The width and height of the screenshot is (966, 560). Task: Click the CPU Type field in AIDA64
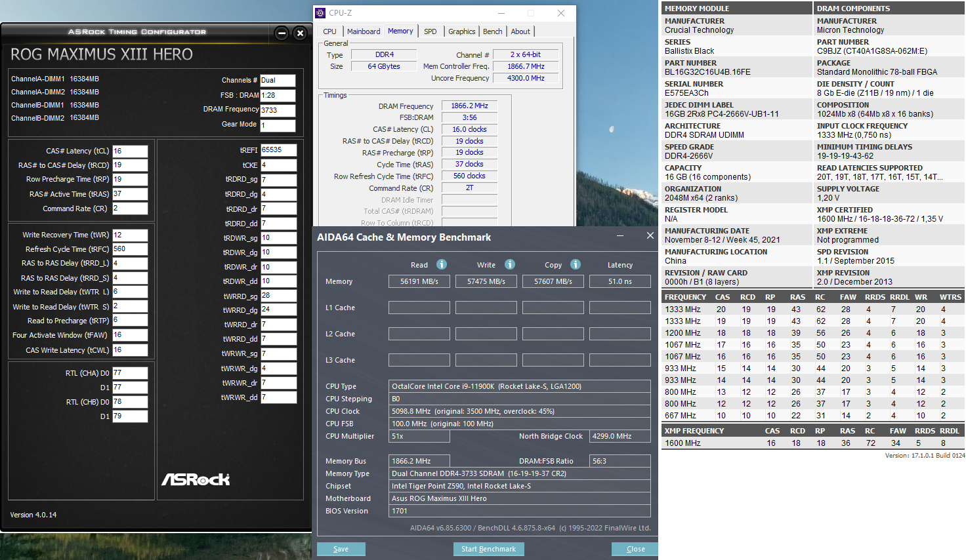point(520,386)
